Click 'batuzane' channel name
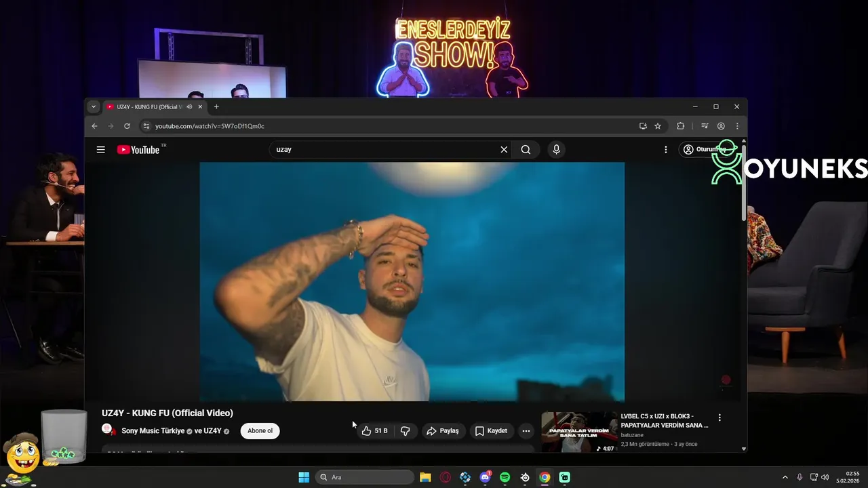Screen dimensions: 868x488 tap(633, 435)
